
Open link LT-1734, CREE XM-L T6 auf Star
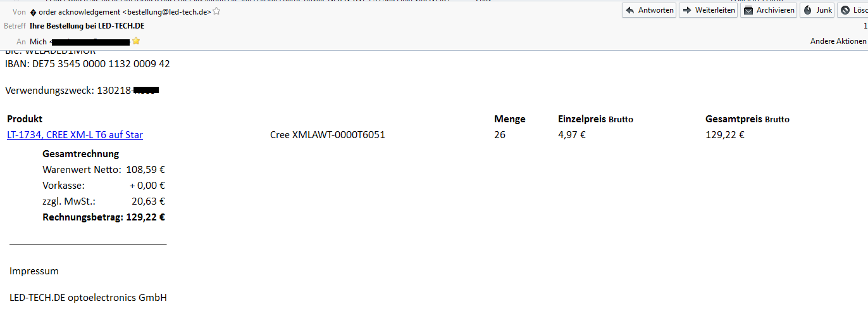tap(75, 135)
